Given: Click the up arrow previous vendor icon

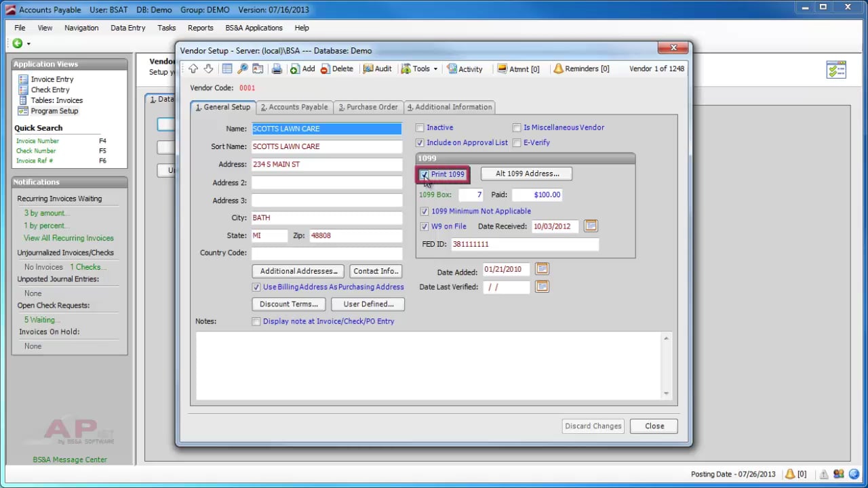Looking at the screenshot, I should pyautogui.click(x=194, y=68).
